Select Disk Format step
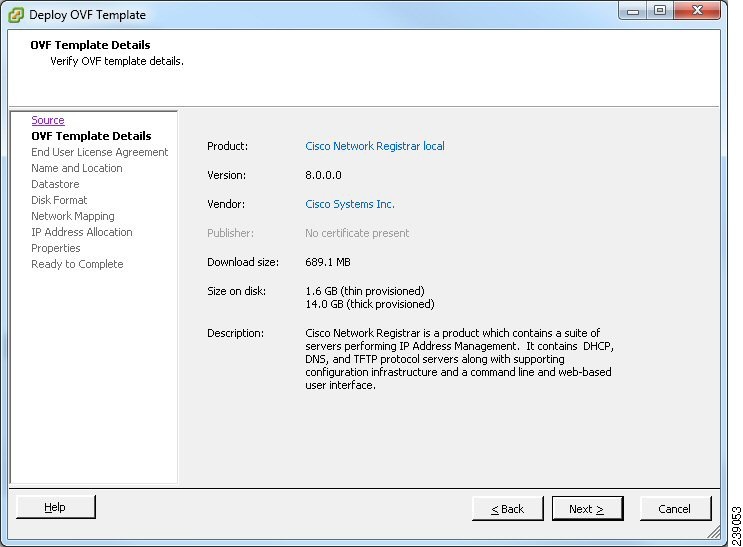Image resolution: width=743 pixels, height=547 pixels. pyautogui.click(x=59, y=200)
